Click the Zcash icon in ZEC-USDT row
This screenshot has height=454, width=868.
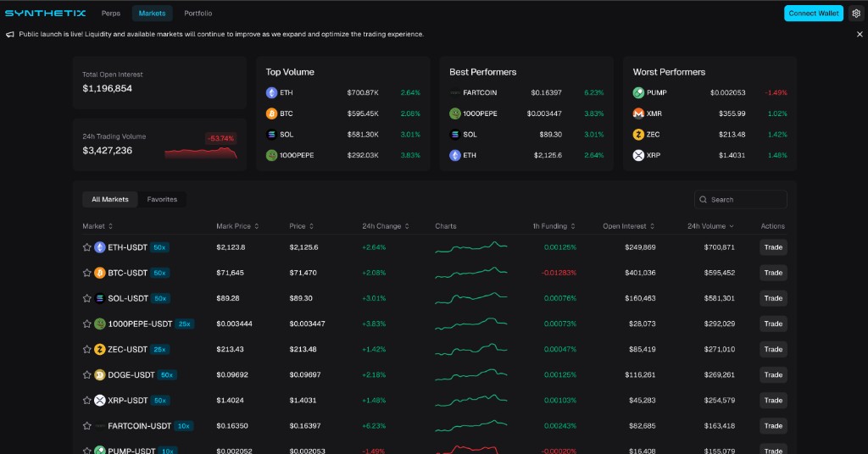click(x=100, y=349)
